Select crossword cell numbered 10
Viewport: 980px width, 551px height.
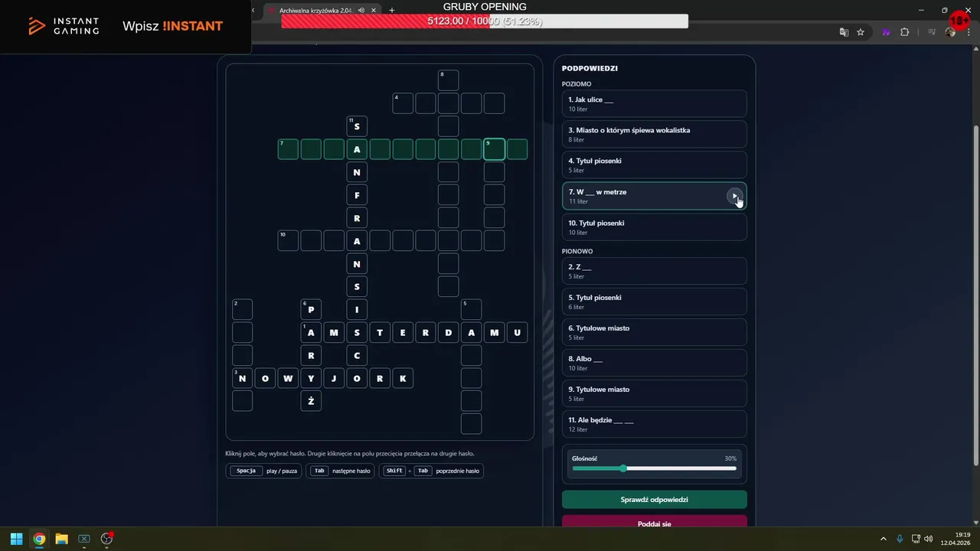pyautogui.click(x=288, y=241)
